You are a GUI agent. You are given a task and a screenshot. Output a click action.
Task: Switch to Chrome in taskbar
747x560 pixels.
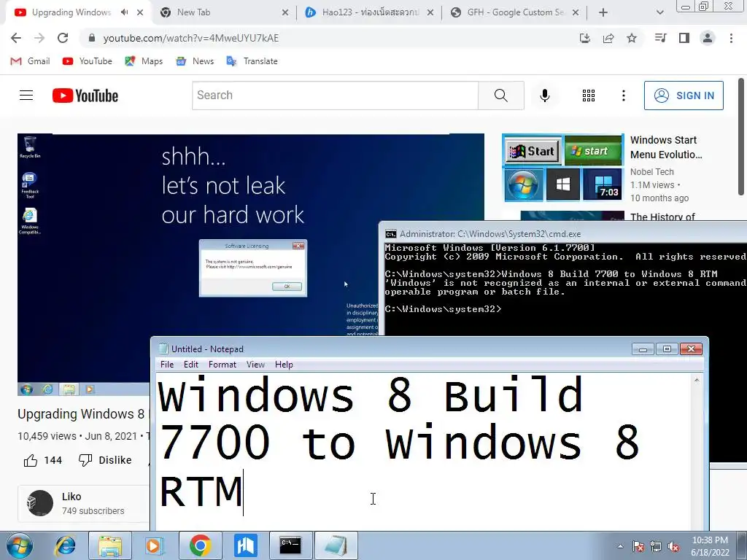(200, 545)
